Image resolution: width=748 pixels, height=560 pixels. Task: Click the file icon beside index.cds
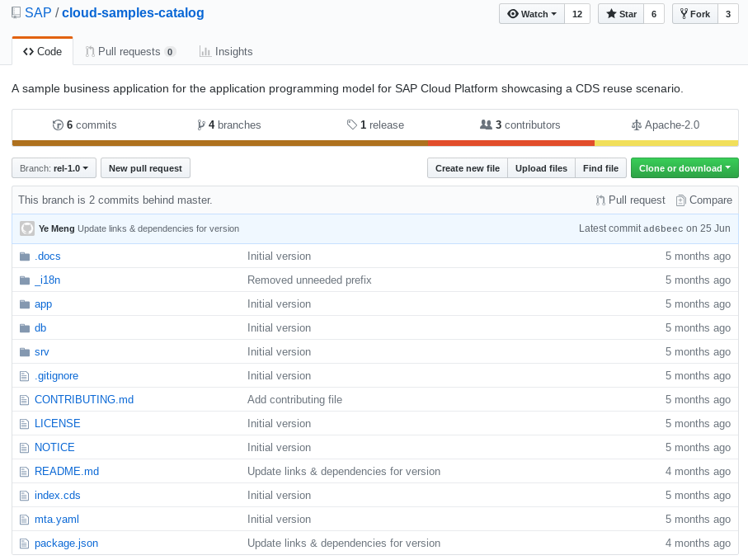click(25, 496)
